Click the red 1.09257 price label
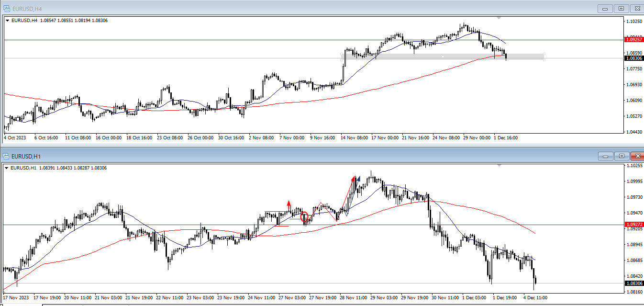Viewport: 644px width, 306px height. tap(634, 40)
